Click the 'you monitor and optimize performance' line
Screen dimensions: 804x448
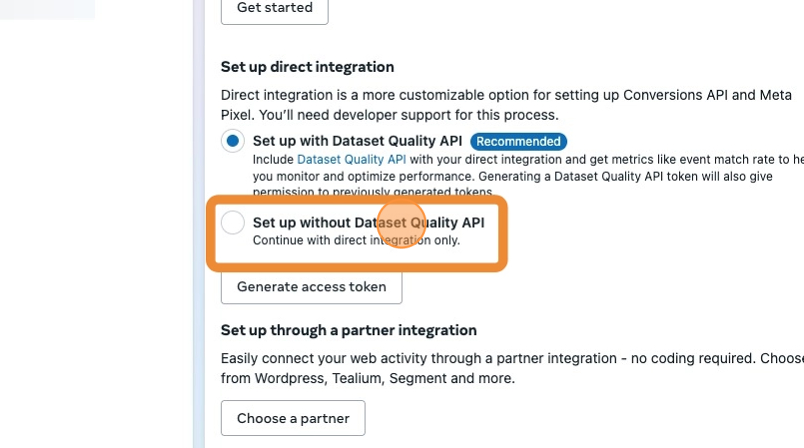click(x=450, y=175)
